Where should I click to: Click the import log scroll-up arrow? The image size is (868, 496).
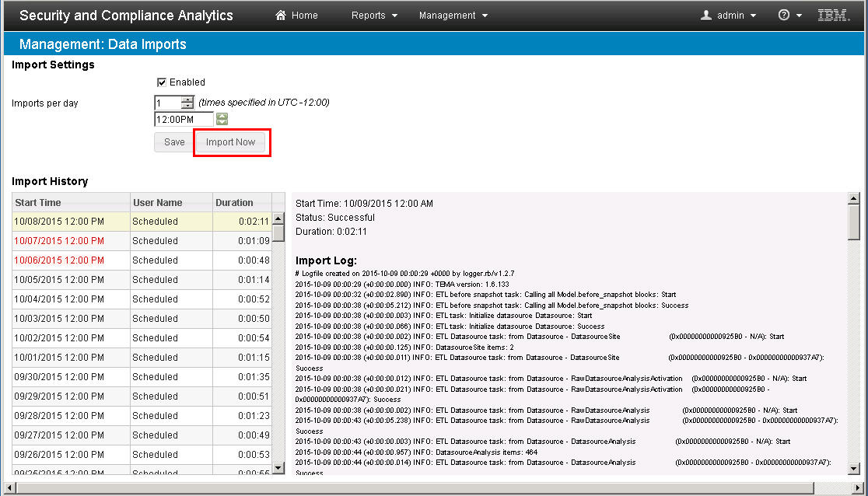tap(853, 199)
